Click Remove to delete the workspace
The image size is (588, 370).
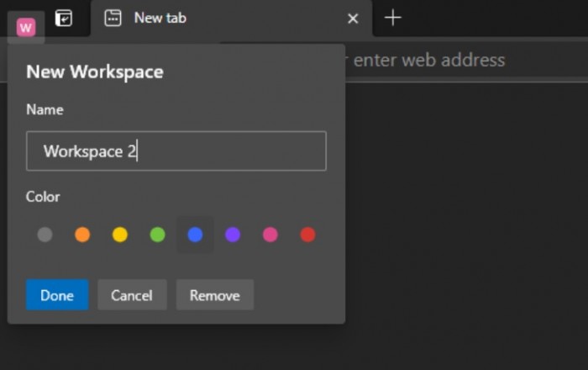click(x=214, y=295)
